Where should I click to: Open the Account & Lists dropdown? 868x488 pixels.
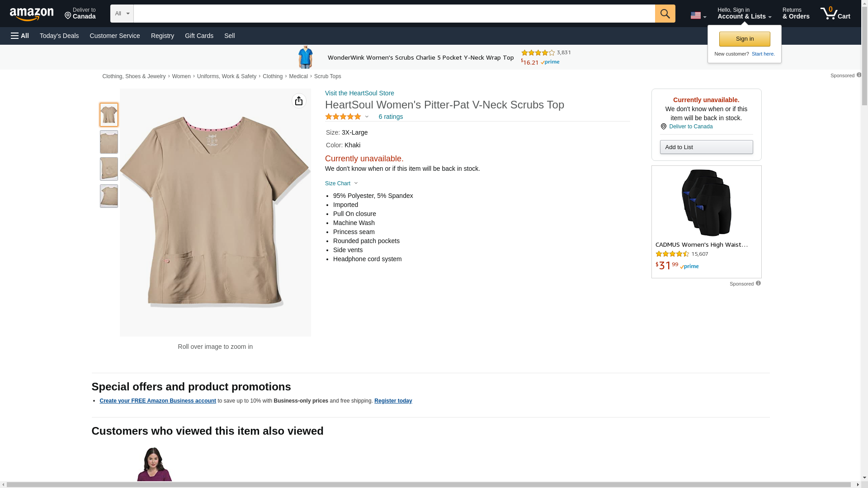[744, 13]
